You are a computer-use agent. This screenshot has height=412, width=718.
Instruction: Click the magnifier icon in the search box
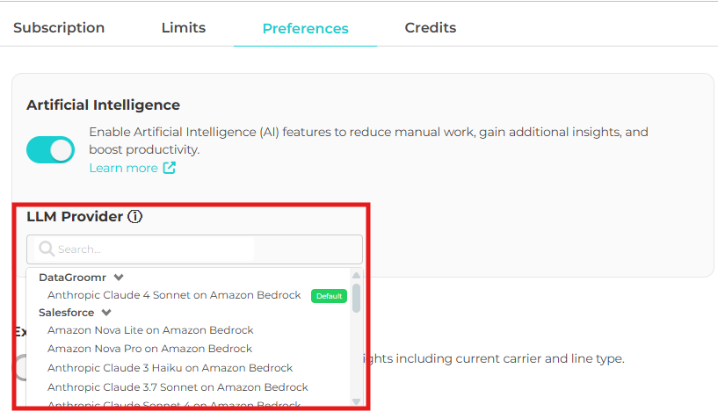(x=46, y=249)
